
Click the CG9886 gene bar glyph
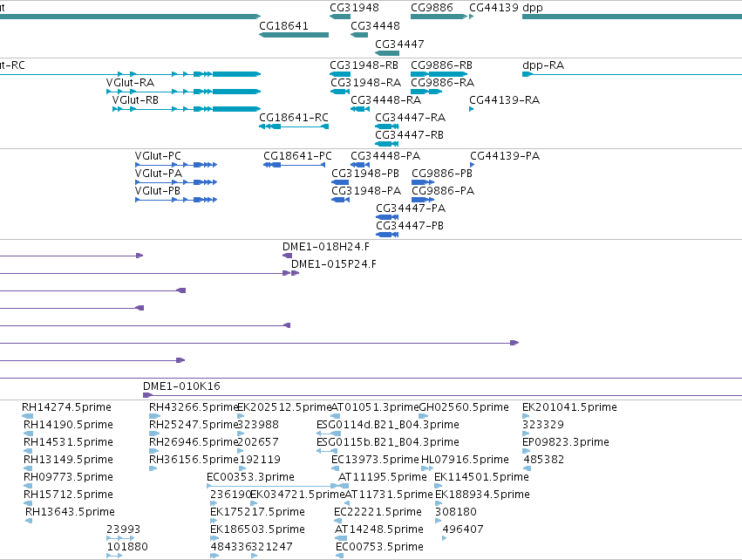[x=439, y=17]
